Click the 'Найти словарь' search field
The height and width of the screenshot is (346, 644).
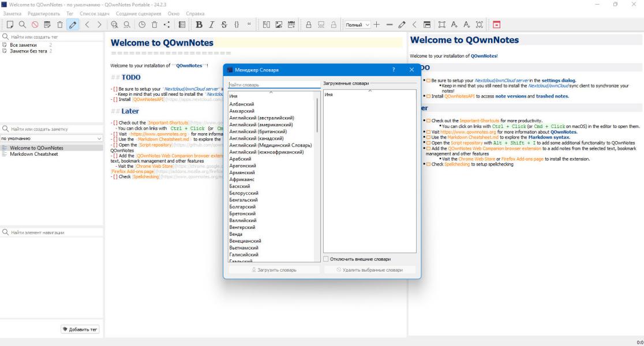[x=274, y=85]
